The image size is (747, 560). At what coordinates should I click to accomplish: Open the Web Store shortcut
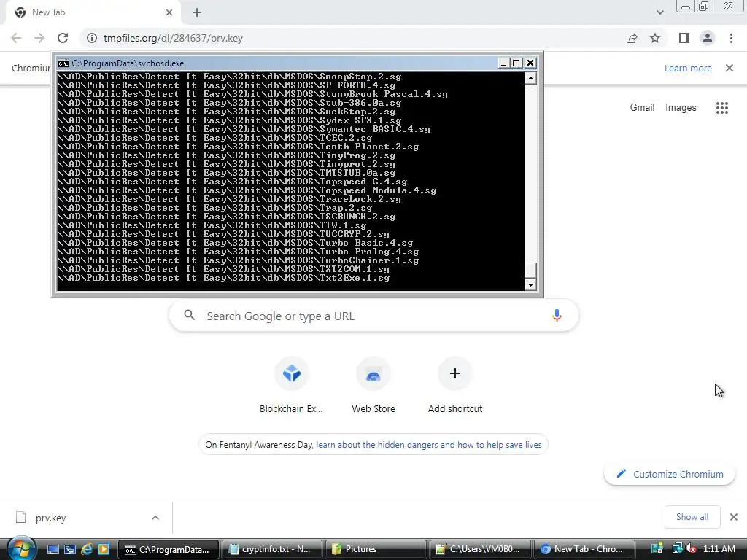pos(373,386)
